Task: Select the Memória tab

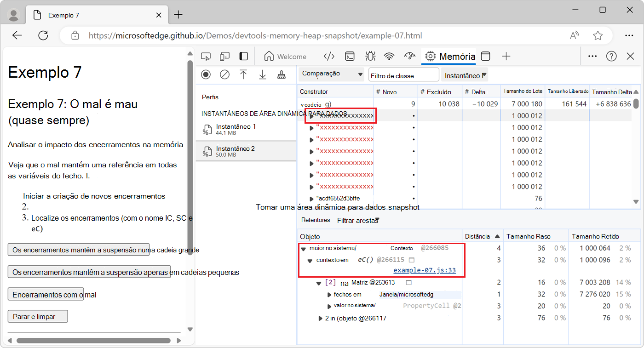Action: (x=450, y=57)
